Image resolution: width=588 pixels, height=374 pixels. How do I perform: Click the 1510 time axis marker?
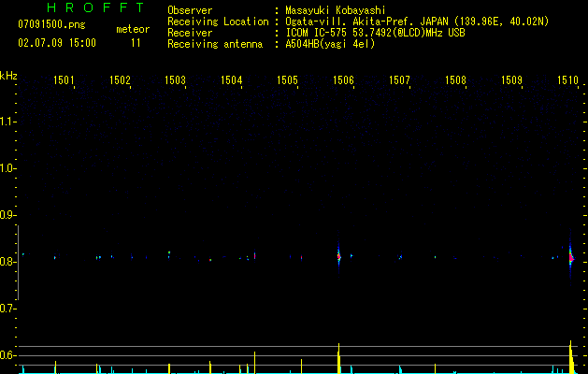coord(567,79)
